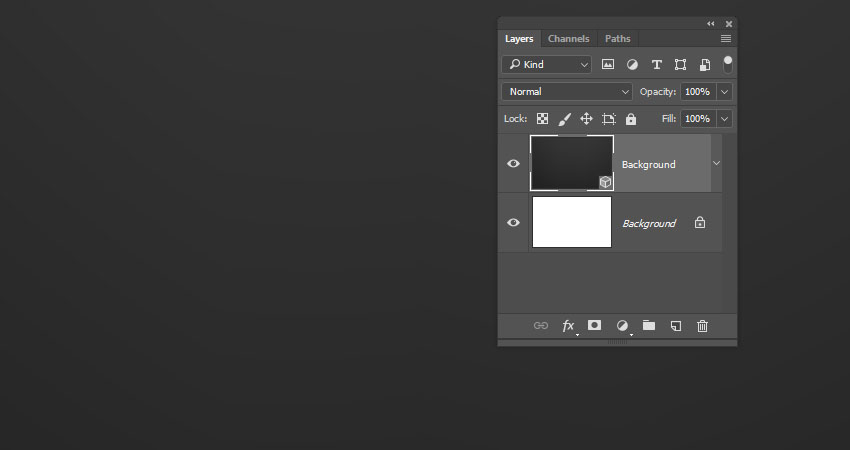Filter for adjustment layers icon
This screenshot has width=850, height=450.
[632, 65]
